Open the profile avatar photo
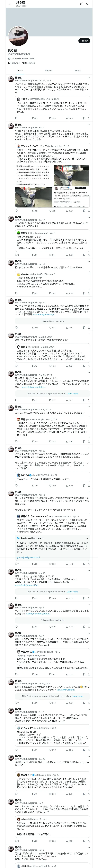 [x=18, y=36]
